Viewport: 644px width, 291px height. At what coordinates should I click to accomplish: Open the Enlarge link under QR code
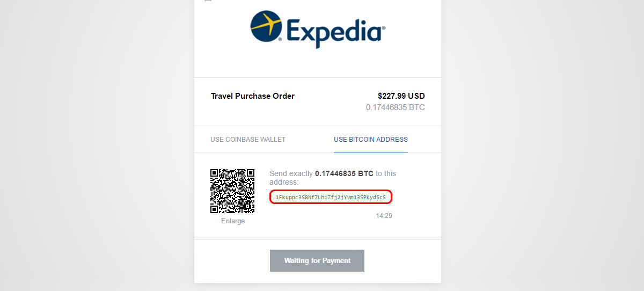click(x=233, y=221)
